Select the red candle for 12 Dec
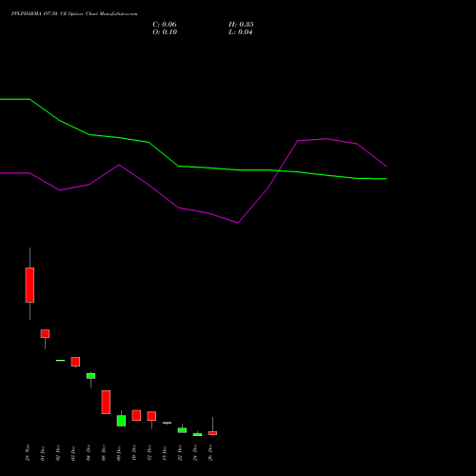Screen dimensions: 476x476 pyautogui.click(x=151, y=416)
